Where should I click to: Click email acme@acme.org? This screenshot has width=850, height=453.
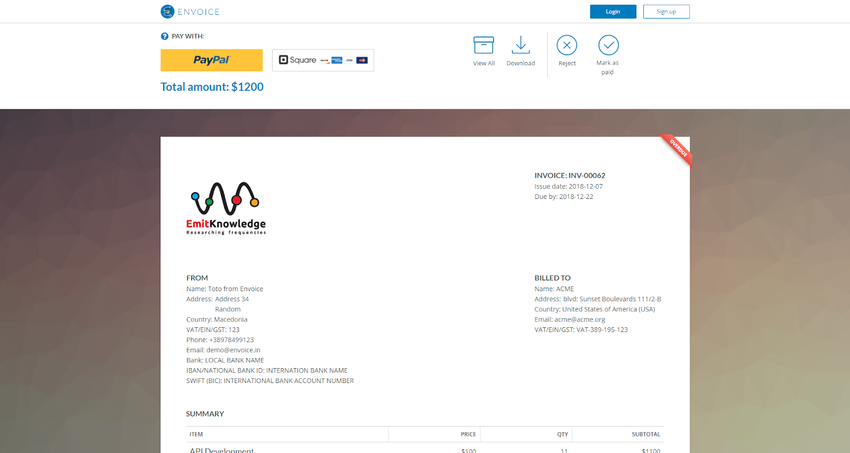click(x=579, y=320)
